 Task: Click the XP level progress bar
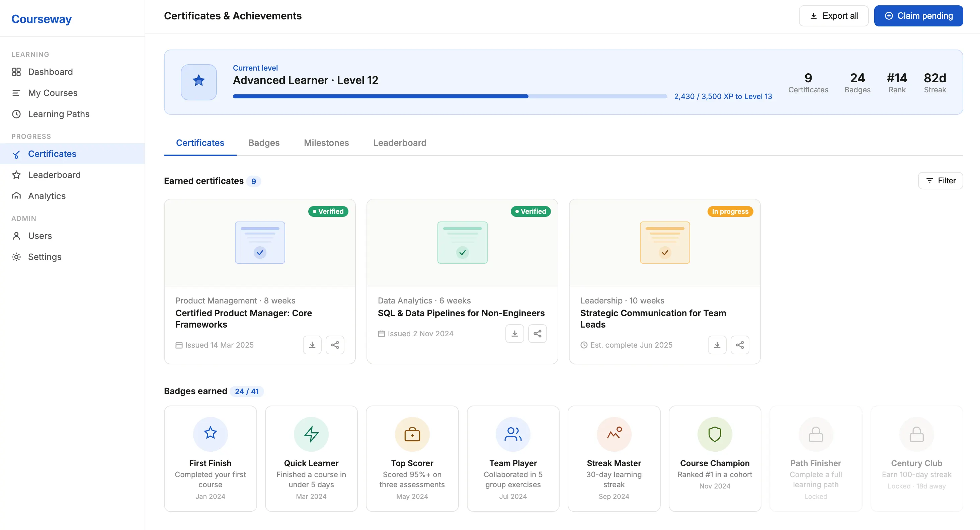tap(450, 97)
